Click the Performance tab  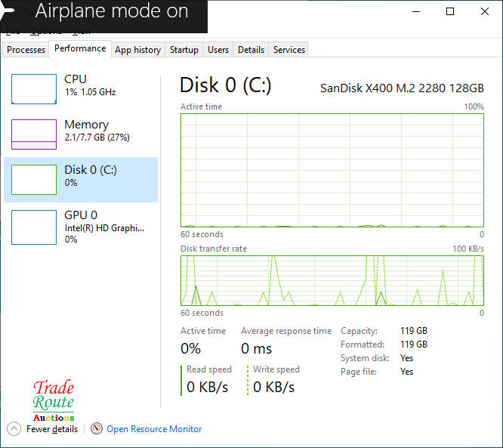pos(80,49)
